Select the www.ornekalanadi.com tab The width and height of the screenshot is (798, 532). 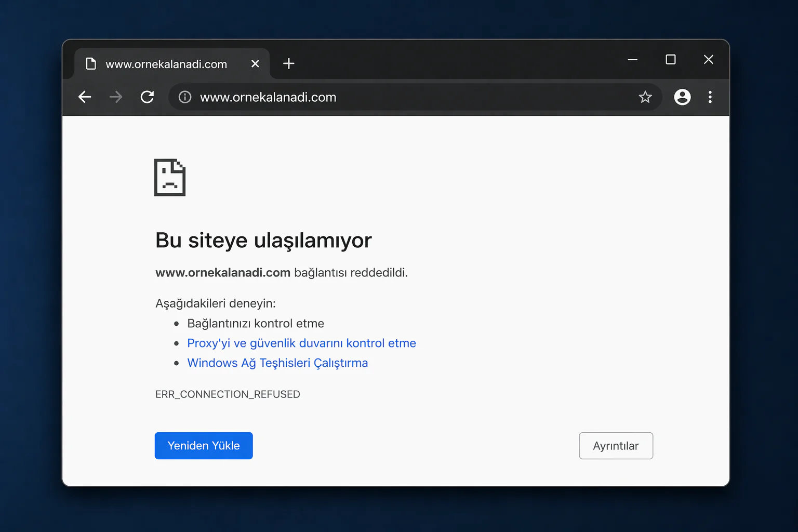click(x=166, y=63)
